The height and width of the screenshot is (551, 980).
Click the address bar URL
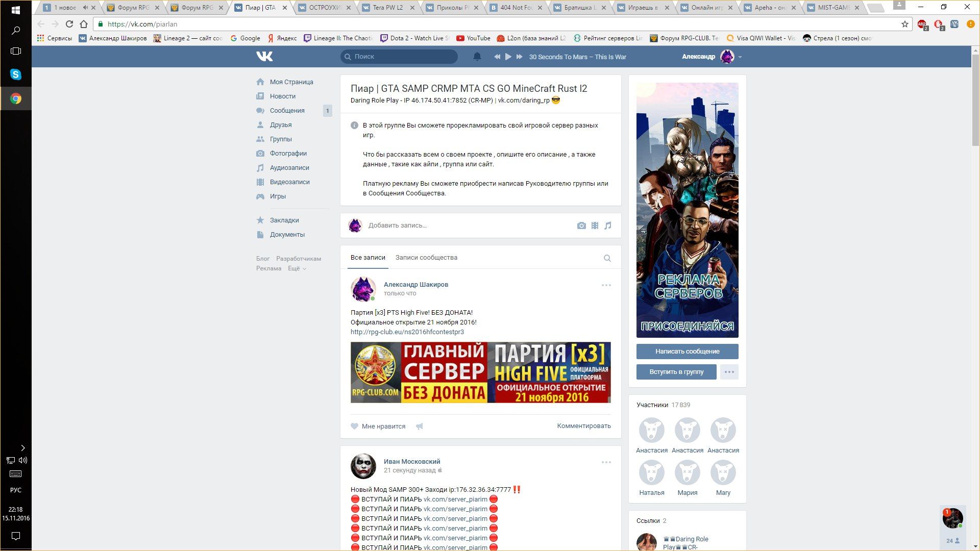tap(142, 24)
